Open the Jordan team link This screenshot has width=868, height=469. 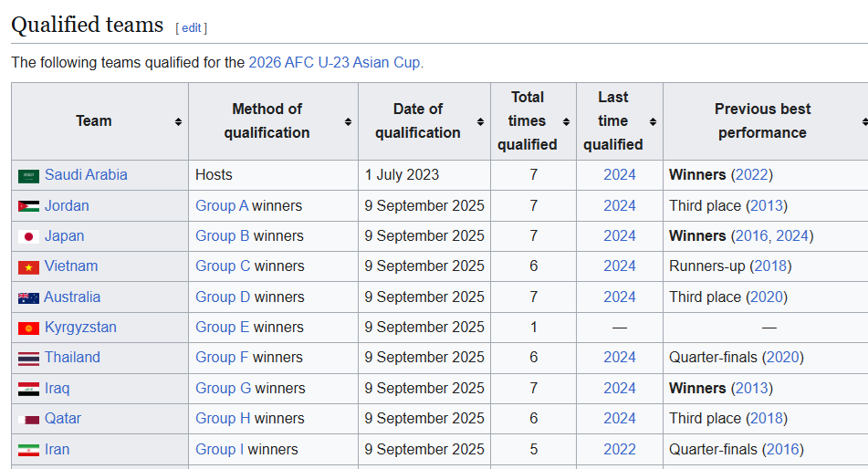click(x=67, y=205)
